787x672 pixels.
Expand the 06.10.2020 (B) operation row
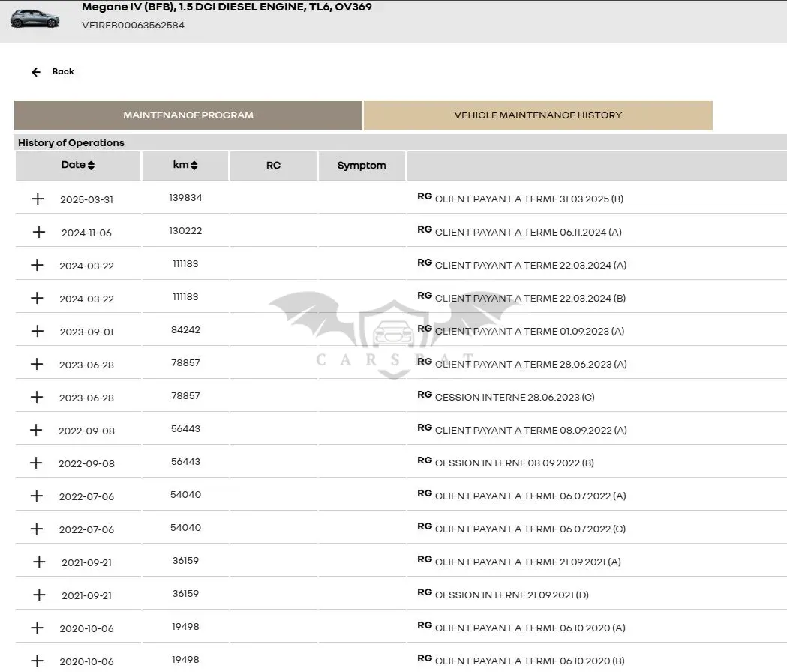point(38,661)
